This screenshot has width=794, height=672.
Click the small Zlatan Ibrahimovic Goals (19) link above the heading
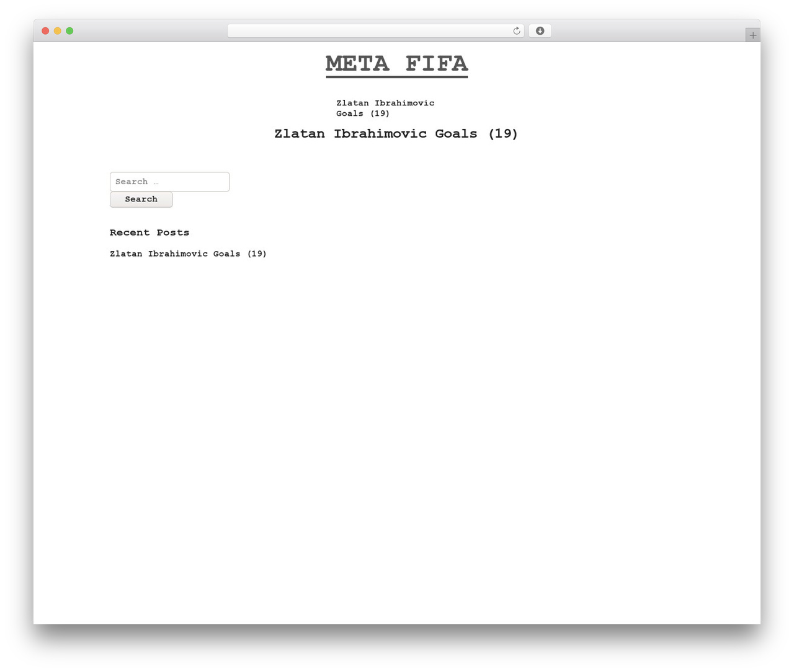385,108
